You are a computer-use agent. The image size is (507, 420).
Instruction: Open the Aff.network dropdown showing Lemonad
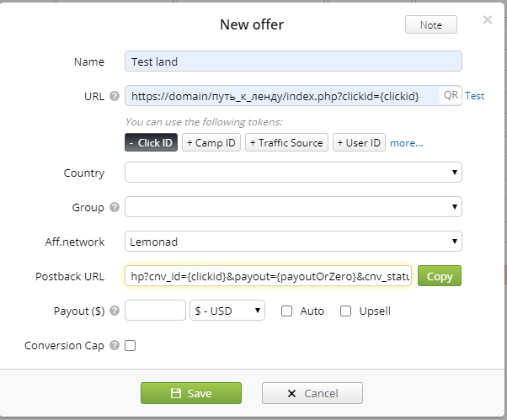(293, 242)
